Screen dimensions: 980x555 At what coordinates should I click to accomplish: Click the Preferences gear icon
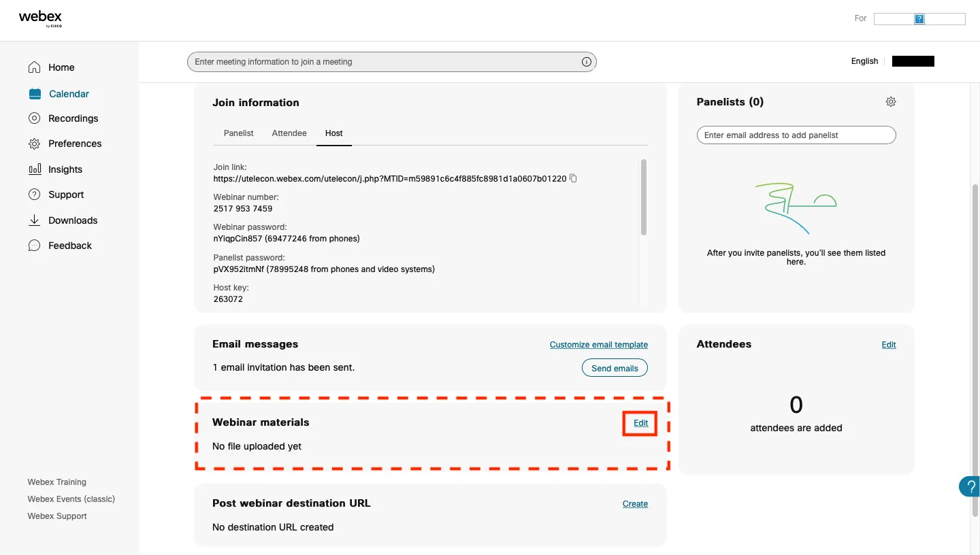(34, 144)
